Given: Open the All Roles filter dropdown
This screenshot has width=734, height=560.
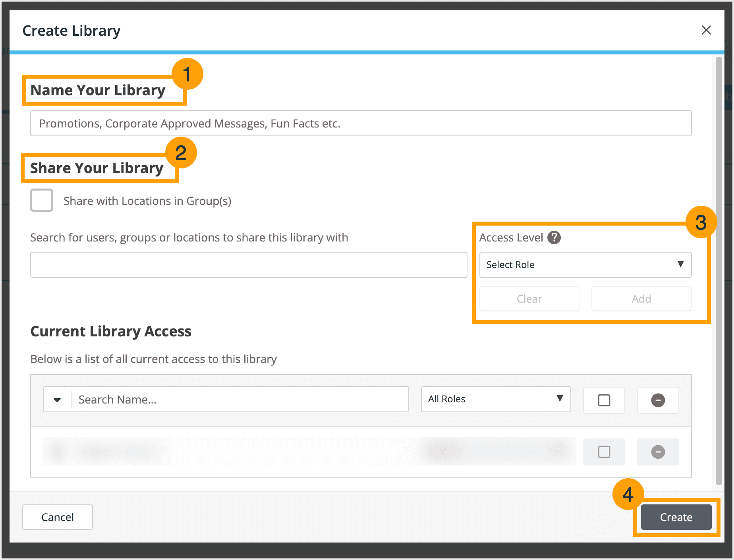Looking at the screenshot, I should pyautogui.click(x=495, y=399).
